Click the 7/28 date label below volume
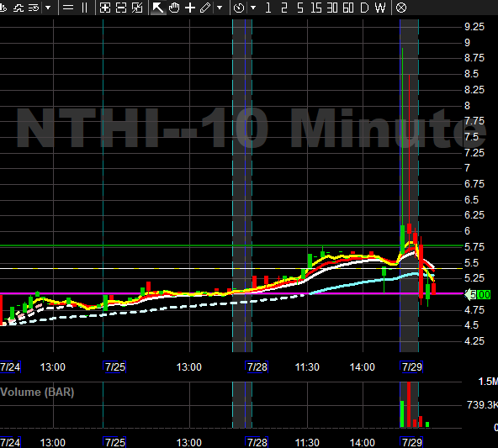Image resolution: width=498 pixels, height=448 pixels. pyautogui.click(x=257, y=442)
